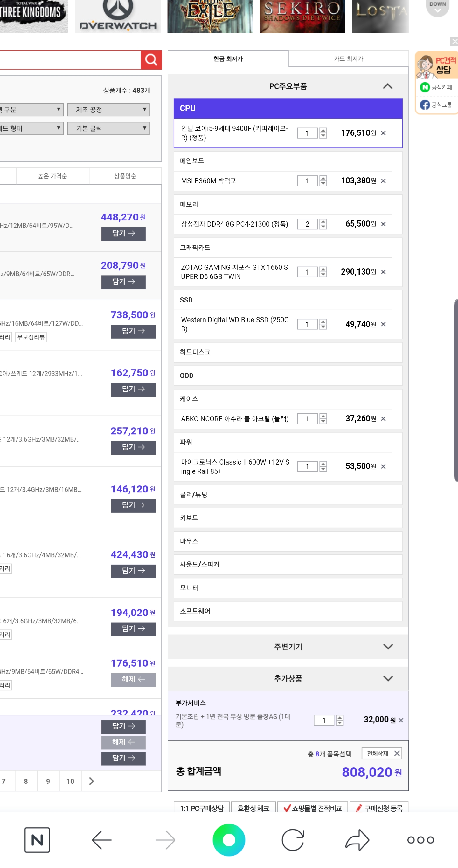This screenshot has height=868, width=458.
Task: Release the selected 176,510원 CPU with 해제
Action: (x=133, y=679)
